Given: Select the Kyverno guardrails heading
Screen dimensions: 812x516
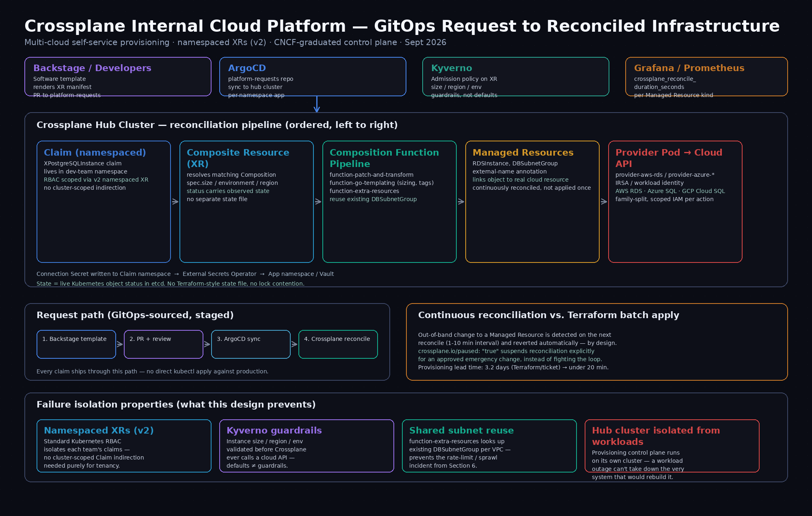Looking at the screenshot, I should click(x=274, y=431).
